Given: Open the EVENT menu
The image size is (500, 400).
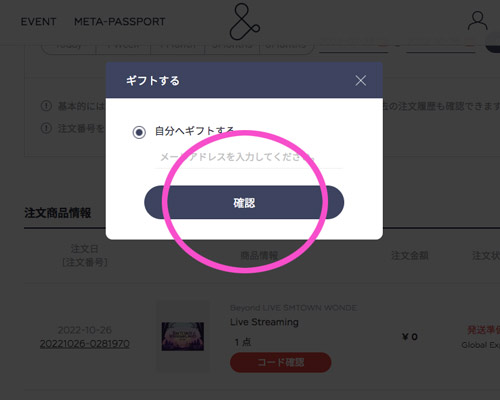Looking at the screenshot, I should 38,22.
